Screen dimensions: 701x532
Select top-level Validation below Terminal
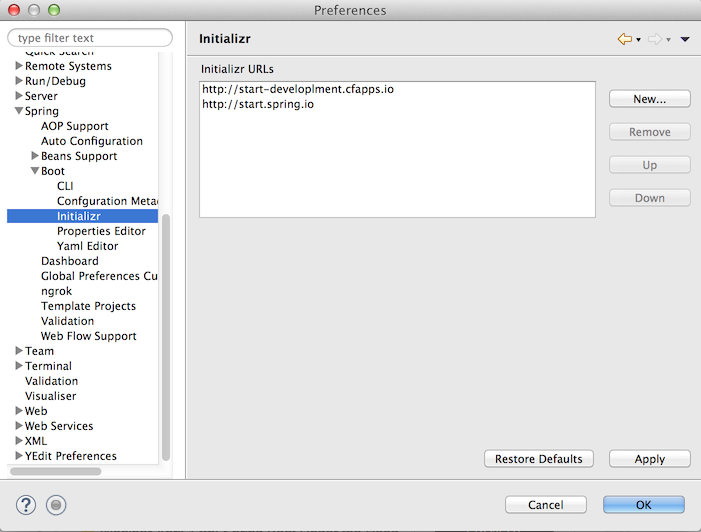click(51, 381)
